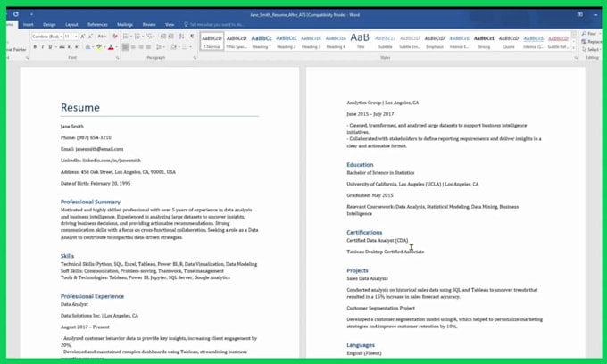The height and width of the screenshot is (364, 607).
Task: Click Increase Font Size icon
Action: (82, 37)
